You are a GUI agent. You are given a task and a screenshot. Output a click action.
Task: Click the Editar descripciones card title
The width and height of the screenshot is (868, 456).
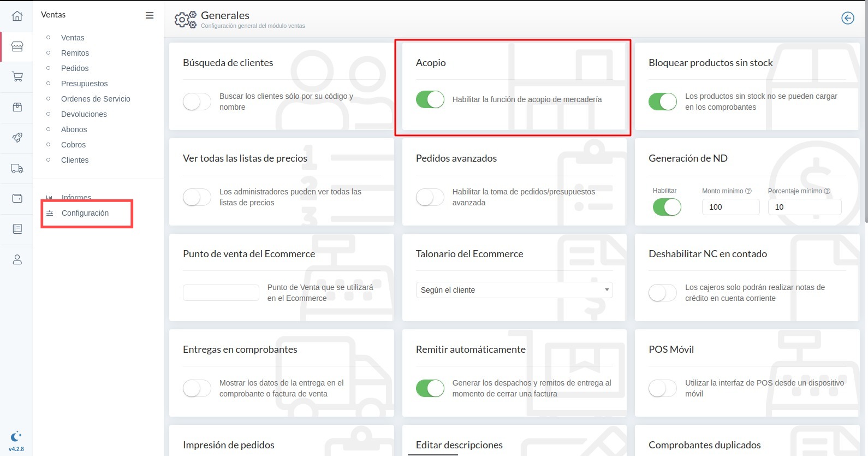click(459, 445)
